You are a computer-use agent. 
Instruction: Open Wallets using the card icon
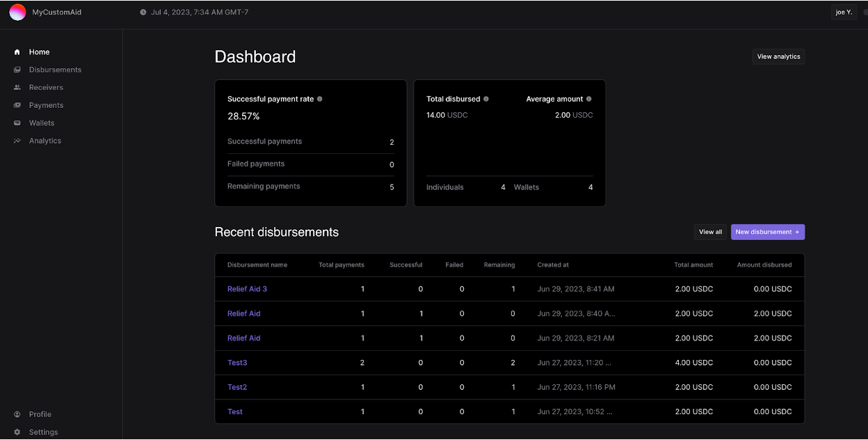[x=15, y=123]
